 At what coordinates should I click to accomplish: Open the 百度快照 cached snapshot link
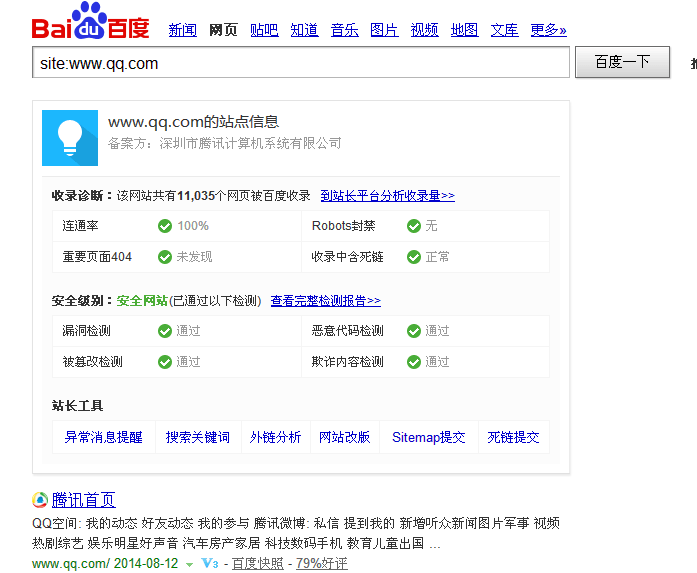257,564
